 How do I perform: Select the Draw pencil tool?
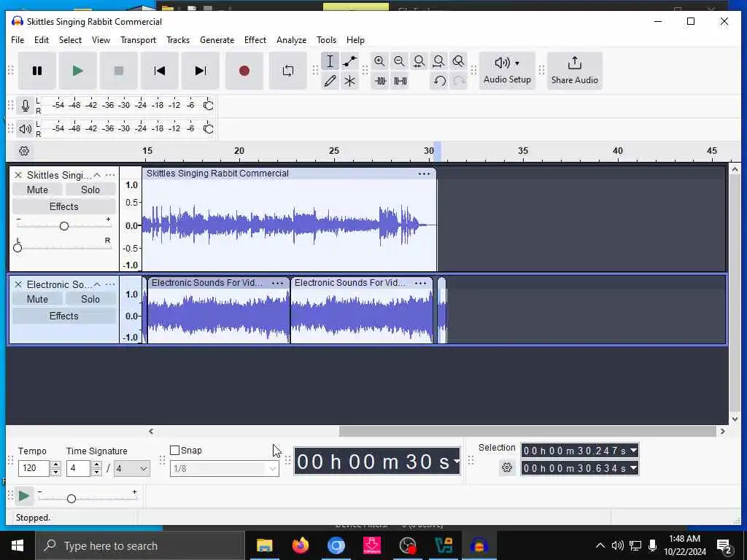(330, 81)
